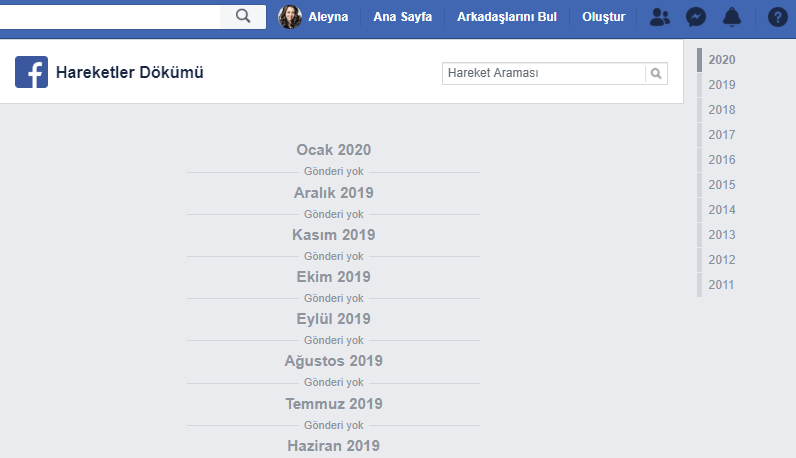Open Arkadaşlarını Bul
796x458 pixels.
[x=507, y=17]
